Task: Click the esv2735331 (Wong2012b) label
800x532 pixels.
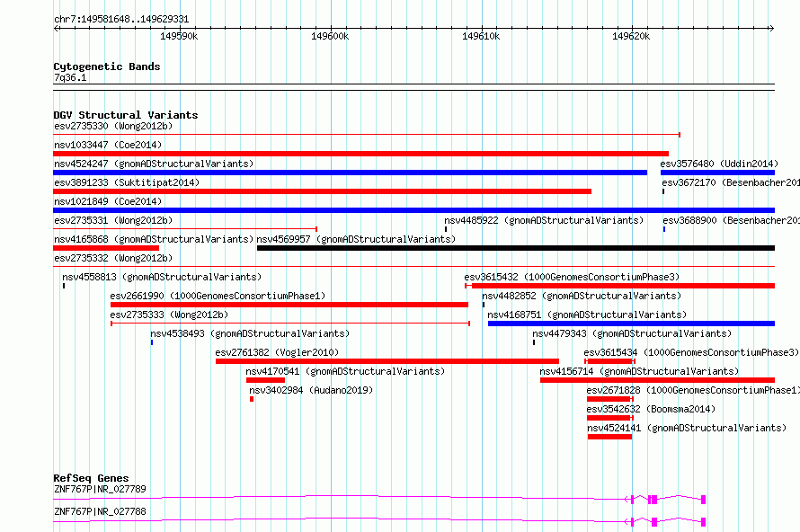Action: 113,220
